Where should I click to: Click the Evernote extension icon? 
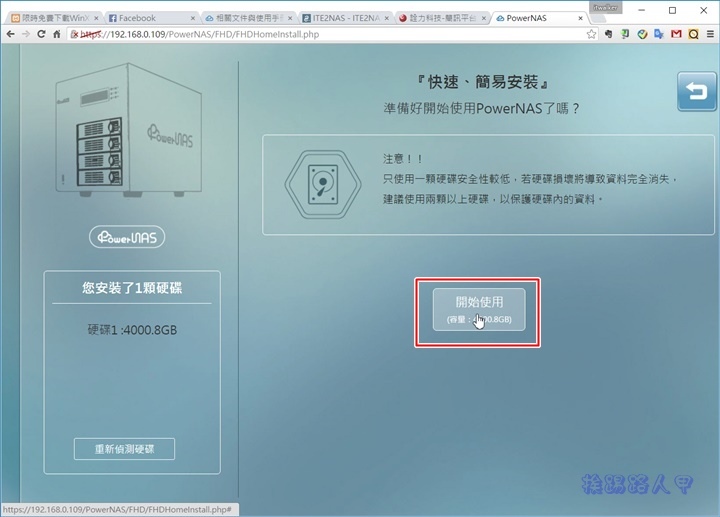pyautogui.click(x=608, y=34)
